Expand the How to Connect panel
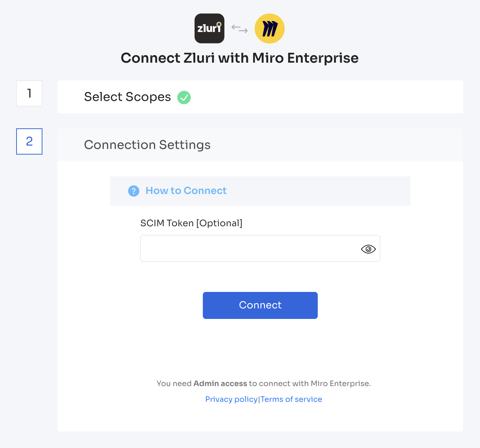 260,191
